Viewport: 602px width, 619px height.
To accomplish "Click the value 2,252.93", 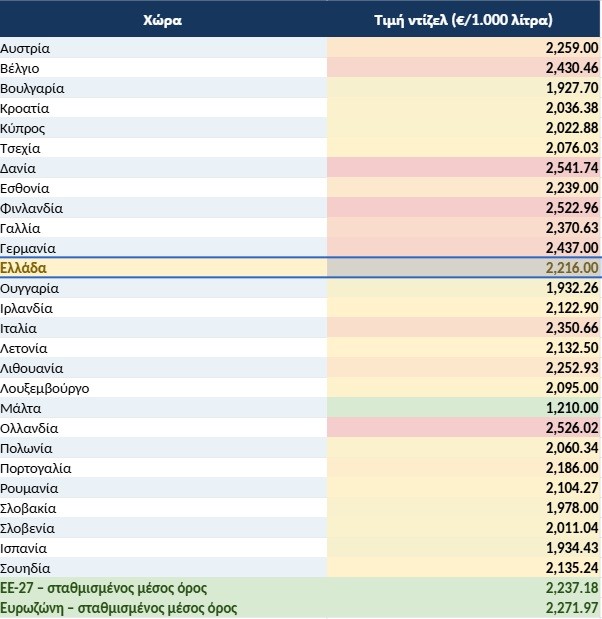I will click(x=572, y=368).
